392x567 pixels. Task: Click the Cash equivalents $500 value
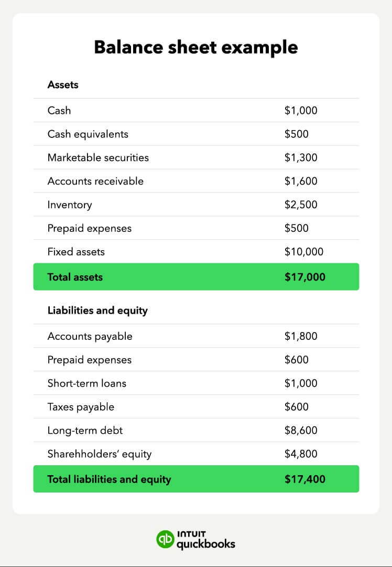tap(297, 134)
